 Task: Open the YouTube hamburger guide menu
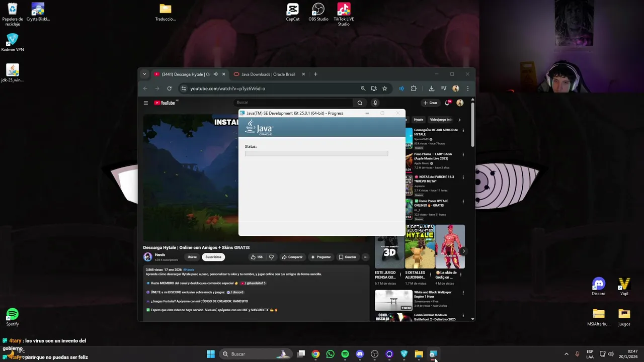point(146,103)
